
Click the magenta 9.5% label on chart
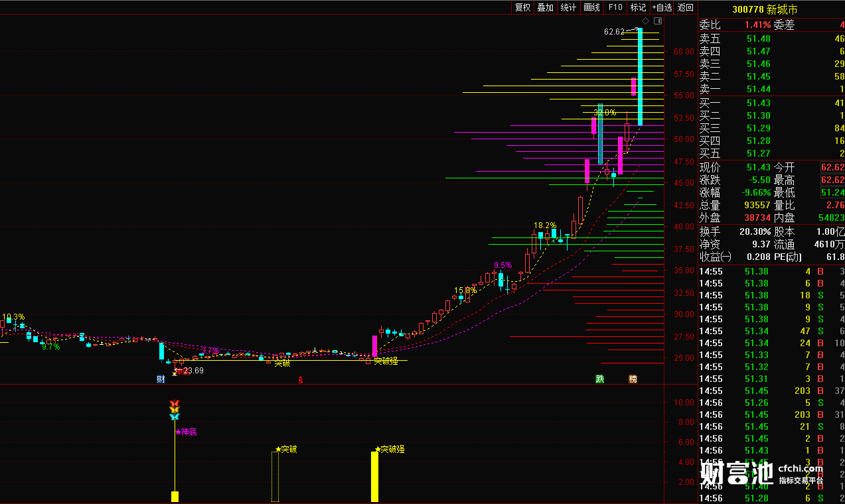click(x=502, y=265)
